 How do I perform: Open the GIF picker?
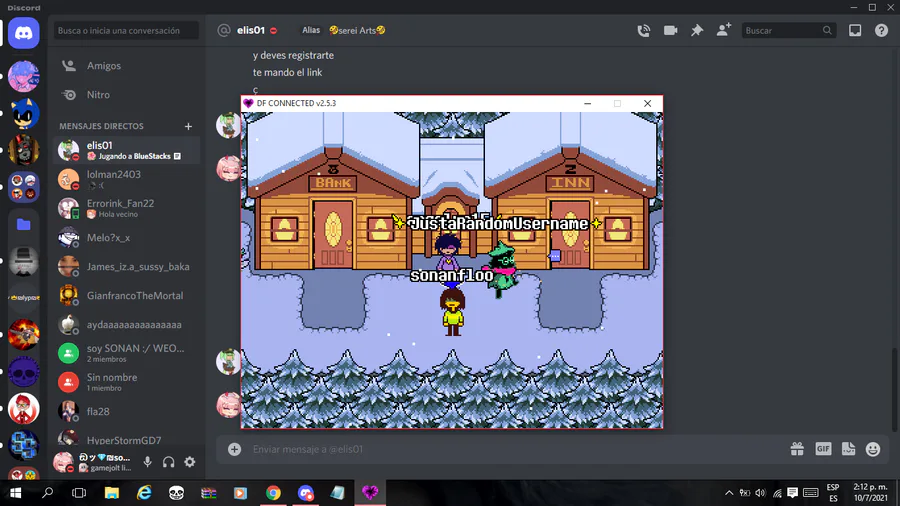click(823, 449)
